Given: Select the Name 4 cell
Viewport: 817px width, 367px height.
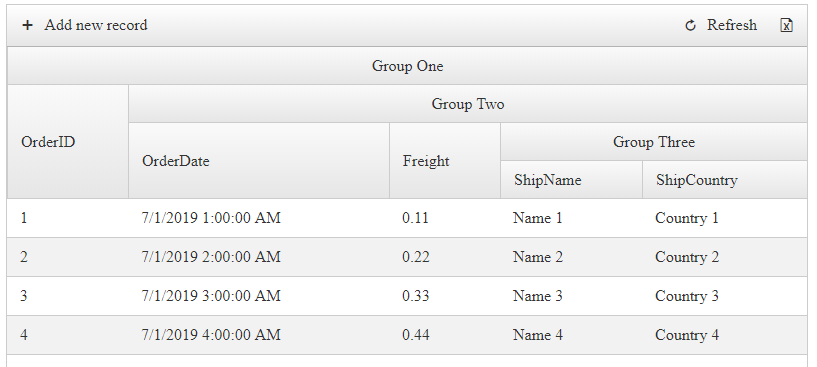Looking at the screenshot, I should [x=572, y=335].
